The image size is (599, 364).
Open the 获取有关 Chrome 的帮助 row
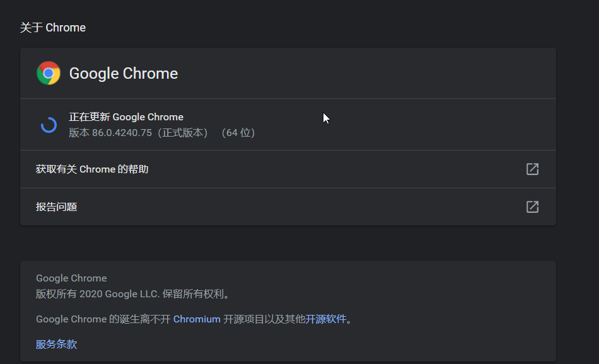(288, 169)
